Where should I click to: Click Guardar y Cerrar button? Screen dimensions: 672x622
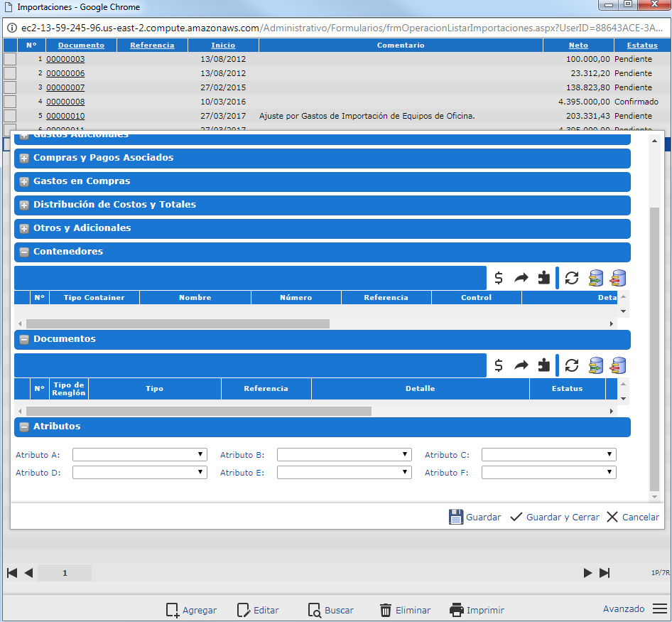click(555, 517)
